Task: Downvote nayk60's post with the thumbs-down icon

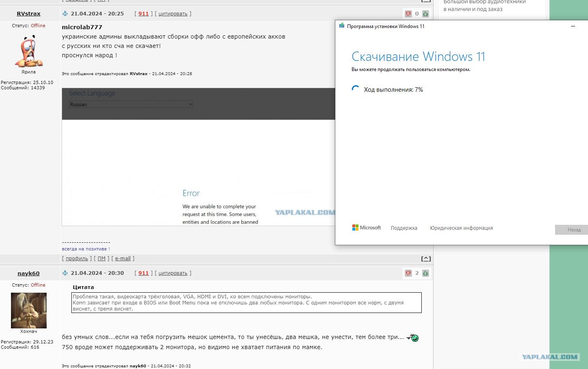Action: click(408, 273)
